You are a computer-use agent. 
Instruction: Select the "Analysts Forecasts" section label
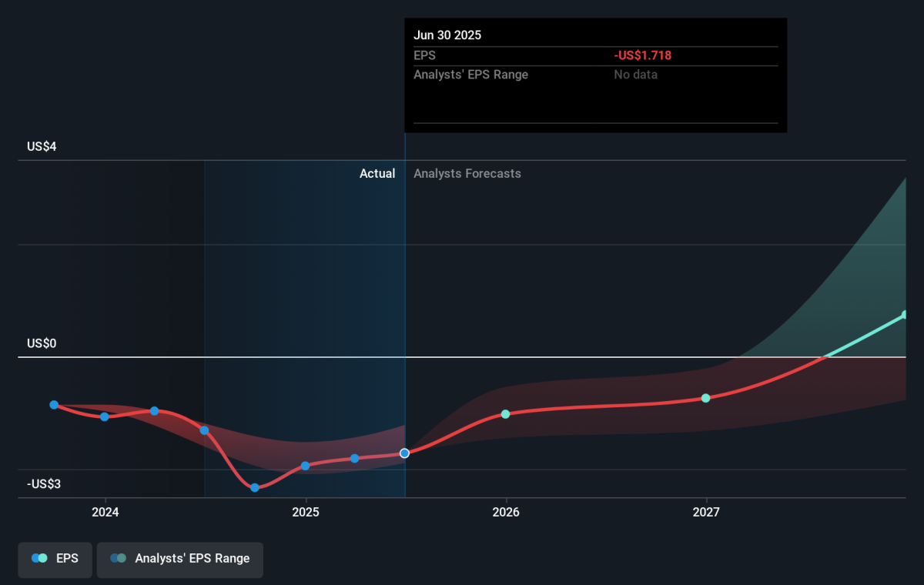467,174
